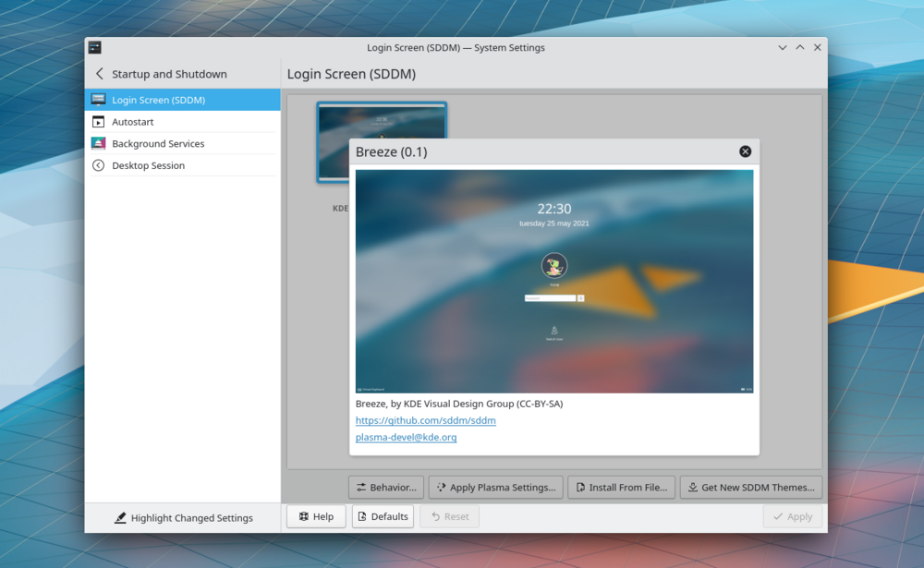The image size is (924, 568).
Task: Open the Autostart settings page
Action: tap(183, 121)
